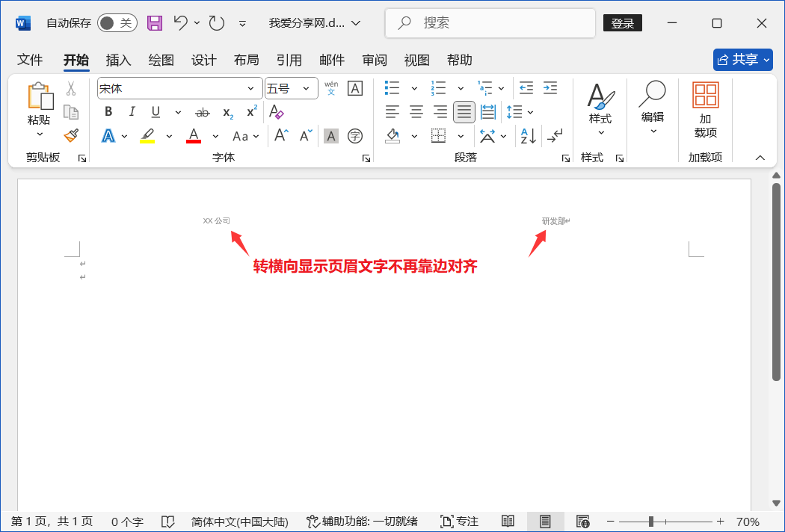Toggle show/hide paragraph marks
Image resolution: width=785 pixels, height=532 pixels.
click(x=555, y=136)
